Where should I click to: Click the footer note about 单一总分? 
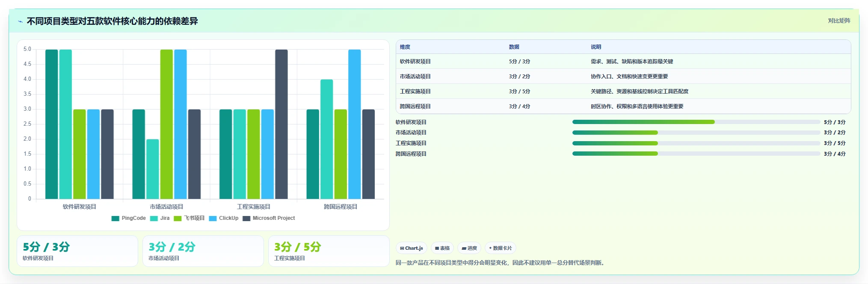(x=501, y=263)
